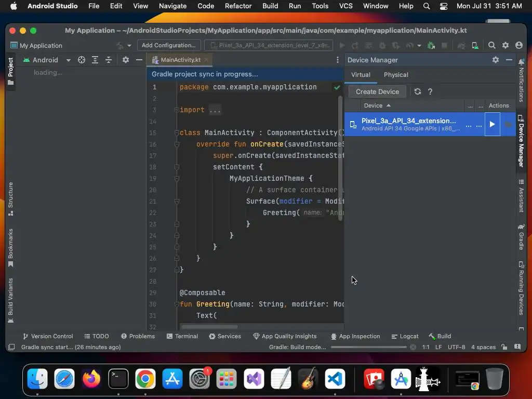Image resolution: width=532 pixels, height=399 pixels.
Task: Open the build hammer dropdown arrow in toolbar
Action: [x=129, y=45]
